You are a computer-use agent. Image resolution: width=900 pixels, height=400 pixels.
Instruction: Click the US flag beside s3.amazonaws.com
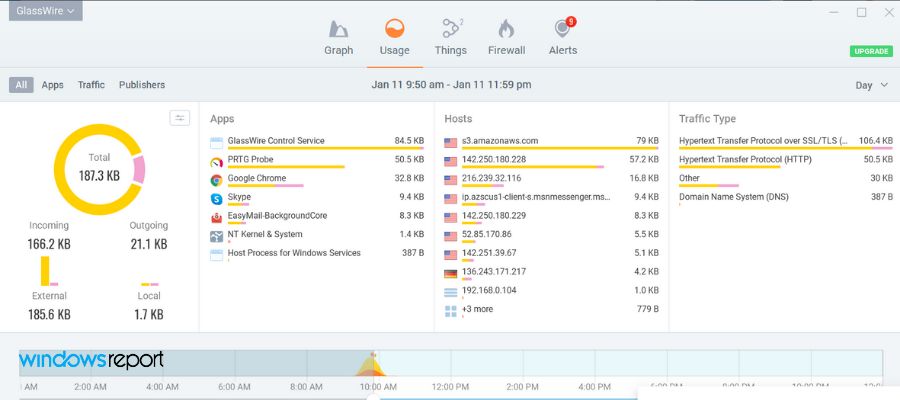click(x=451, y=143)
